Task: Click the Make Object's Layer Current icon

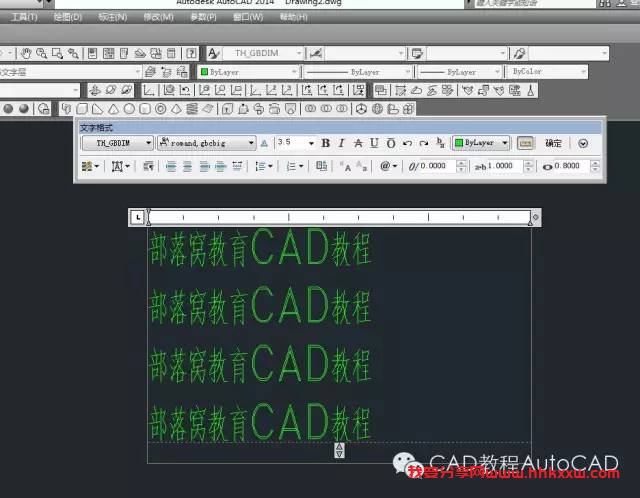Action: point(150,72)
